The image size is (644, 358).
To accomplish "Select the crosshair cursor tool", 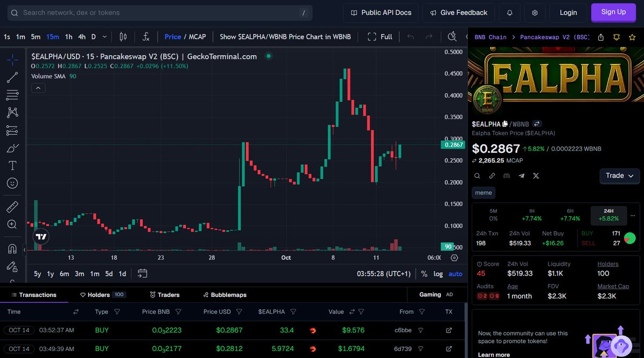I will [x=12, y=60].
